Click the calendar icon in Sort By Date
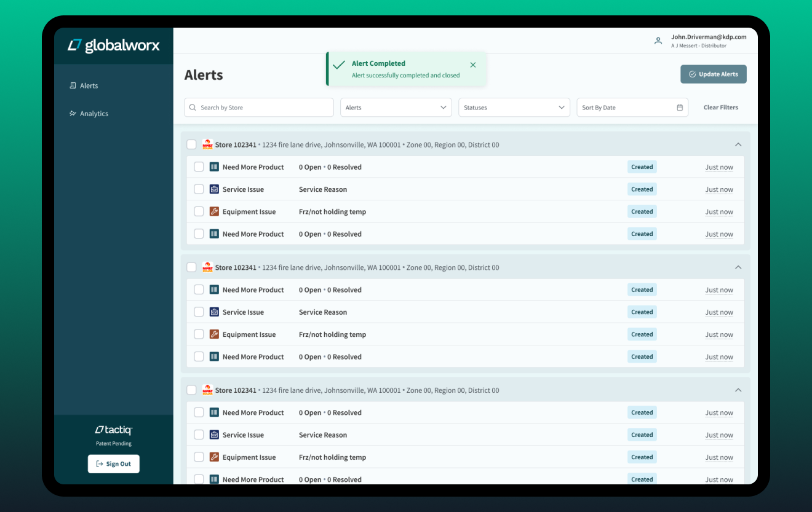The image size is (812, 512). click(x=680, y=108)
